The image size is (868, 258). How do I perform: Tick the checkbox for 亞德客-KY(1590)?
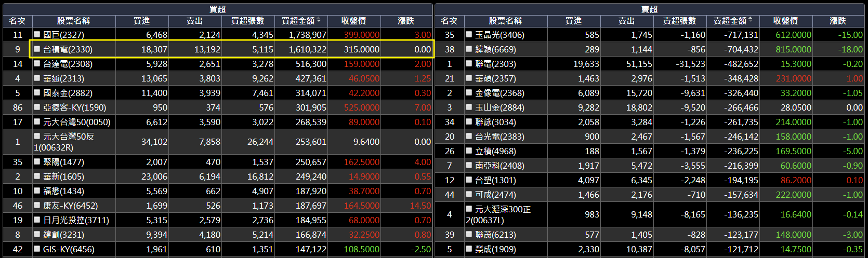[37, 107]
